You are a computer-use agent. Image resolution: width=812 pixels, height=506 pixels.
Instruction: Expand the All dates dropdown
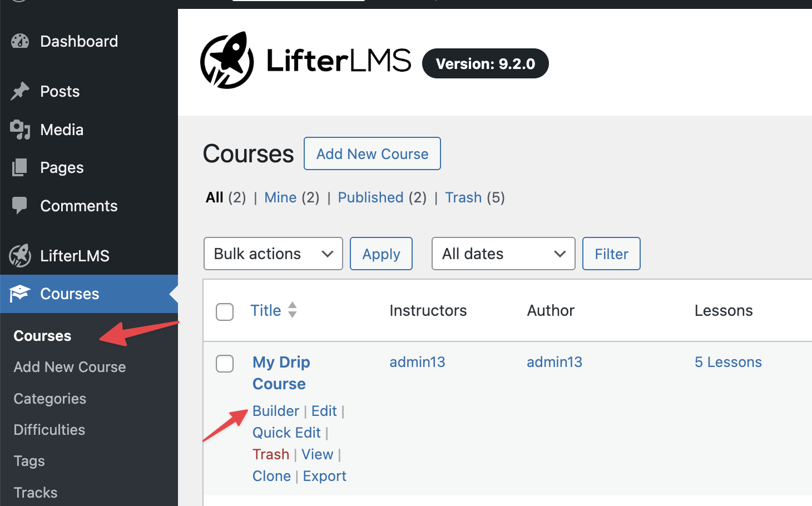coord(503,254)
